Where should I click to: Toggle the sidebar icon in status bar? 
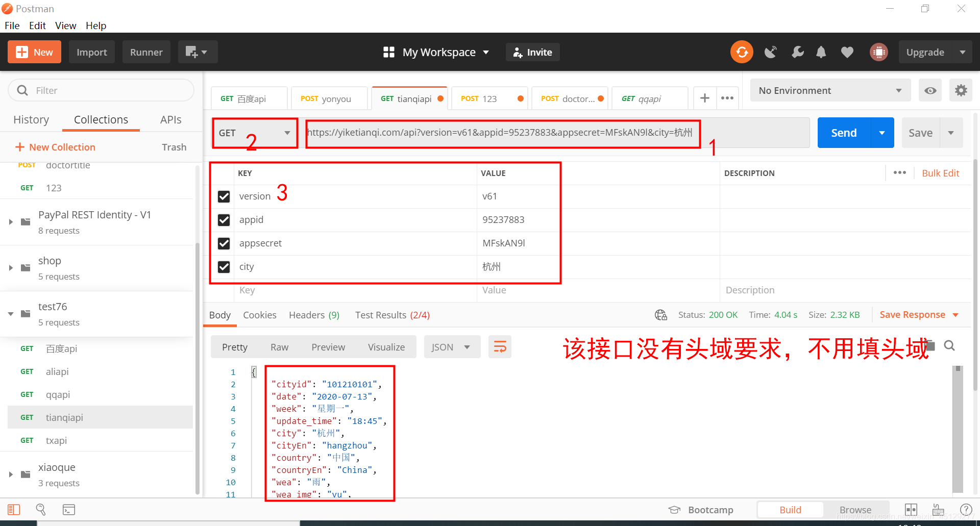click(14, 510)
